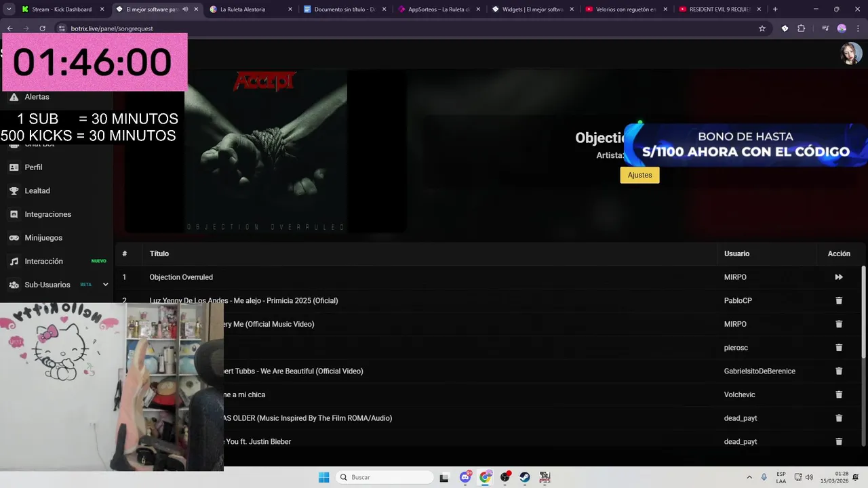Click the Usuario column header
The image size is (868, 488).
pos(736,253)
